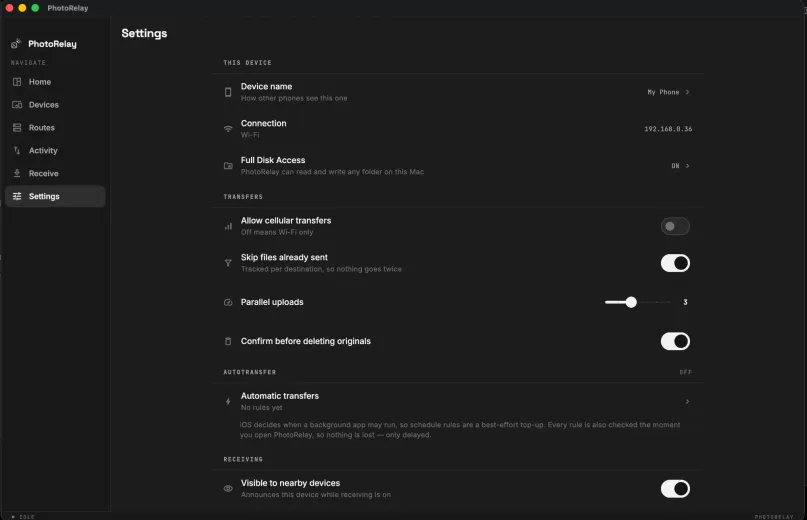Click the IDLE status at bottom left
Image resolution: width=807 pixels, height=520 pixels.
23,516
